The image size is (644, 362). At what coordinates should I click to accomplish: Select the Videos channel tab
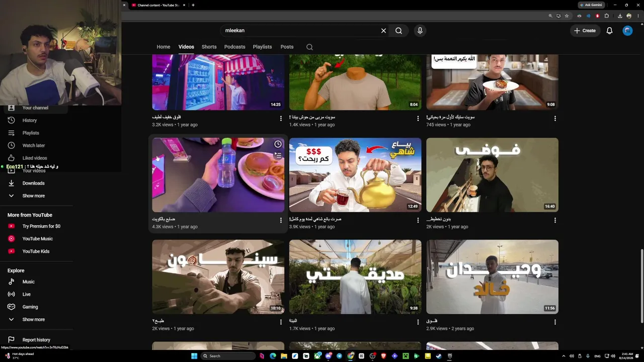pos(186,47)
